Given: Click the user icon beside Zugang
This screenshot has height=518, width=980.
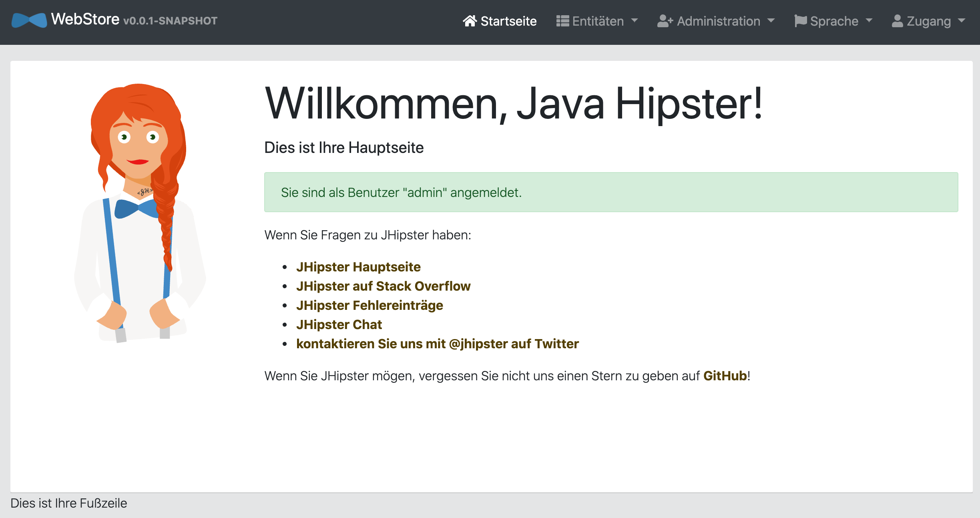Looking at the screenshot, I should [898, 21].
